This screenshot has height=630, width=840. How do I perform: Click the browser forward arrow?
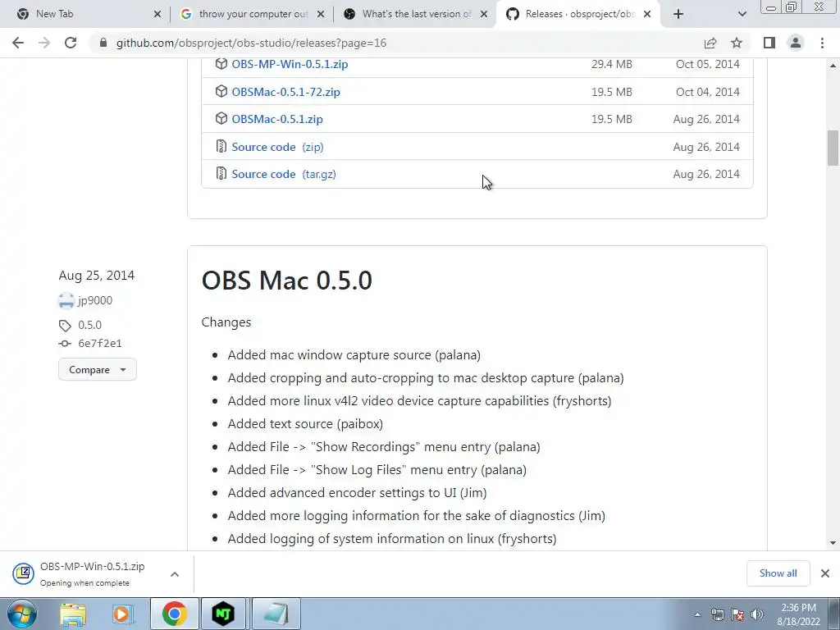click(x=44, y=43)
